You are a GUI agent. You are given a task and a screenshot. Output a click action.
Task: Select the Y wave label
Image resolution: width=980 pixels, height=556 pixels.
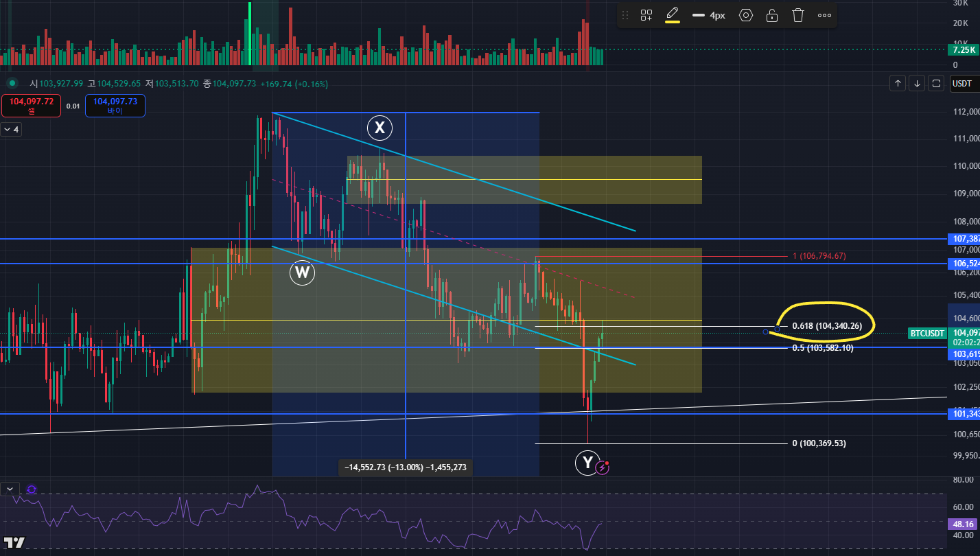pos(587,463)
